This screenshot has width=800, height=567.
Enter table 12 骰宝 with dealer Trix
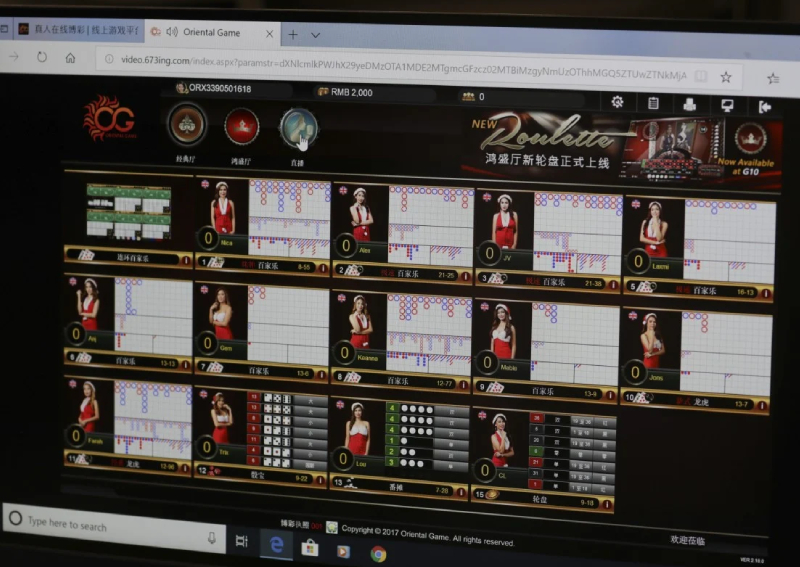pyautogui.click(x=260, y=438)
